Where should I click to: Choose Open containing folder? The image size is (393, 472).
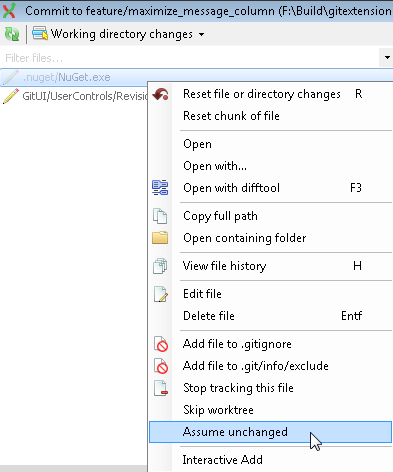click(x=271, y=238)
